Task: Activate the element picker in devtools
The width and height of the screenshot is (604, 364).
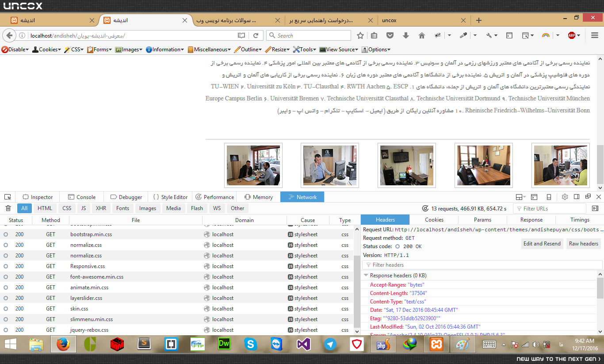Action: point(8,197)
